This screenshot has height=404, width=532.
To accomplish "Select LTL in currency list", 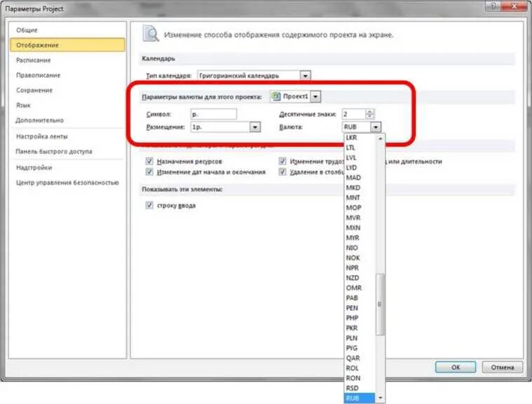I will tap(360, 148).
